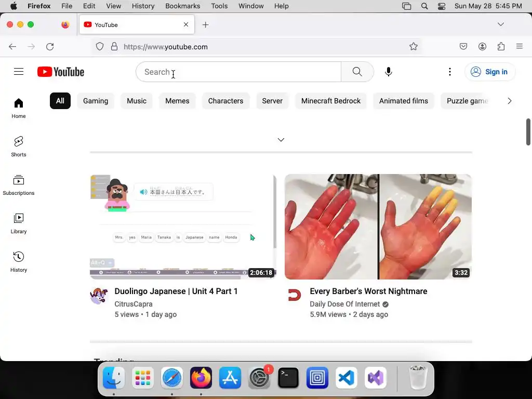This screenshot has height=399, width=532.
Task: Click the page vertical scrollbar thumb
Action: pyautogui.click(x=528, y=131)
